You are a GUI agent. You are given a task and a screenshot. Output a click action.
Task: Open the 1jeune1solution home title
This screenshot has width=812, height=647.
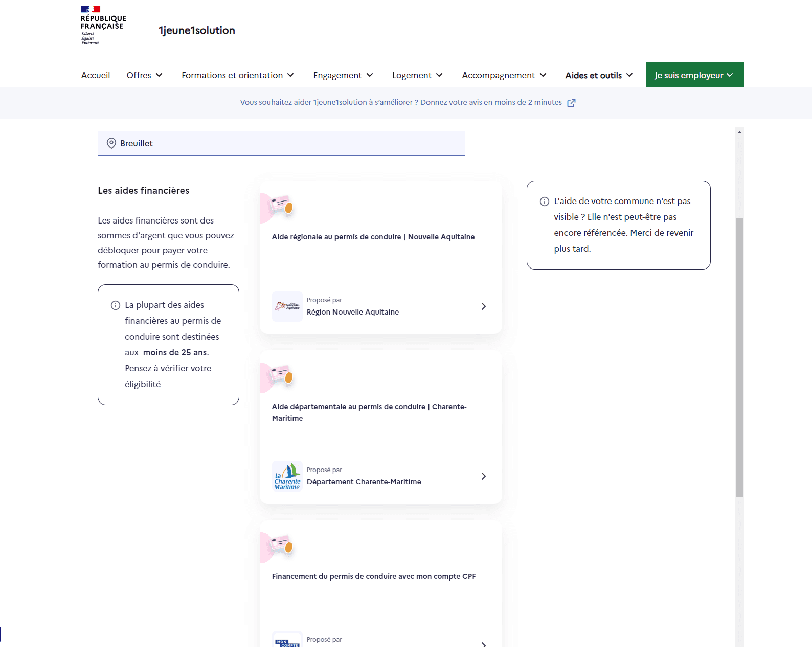(x=196, y=30)
